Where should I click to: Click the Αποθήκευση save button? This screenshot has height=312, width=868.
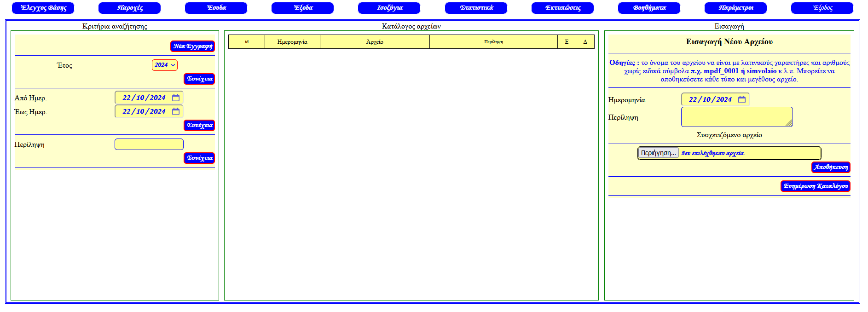pos(830,167)
